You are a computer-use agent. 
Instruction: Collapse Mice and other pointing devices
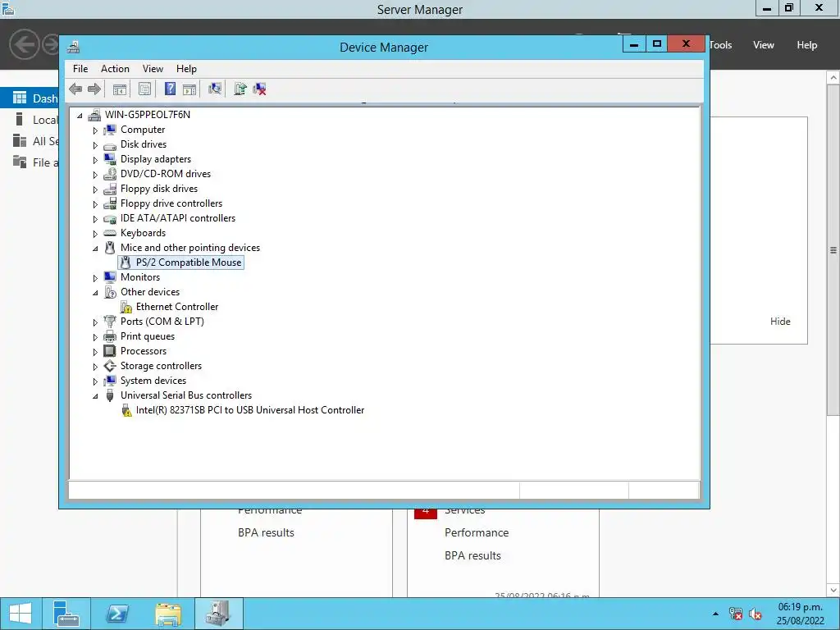click(x=95, y=248)
